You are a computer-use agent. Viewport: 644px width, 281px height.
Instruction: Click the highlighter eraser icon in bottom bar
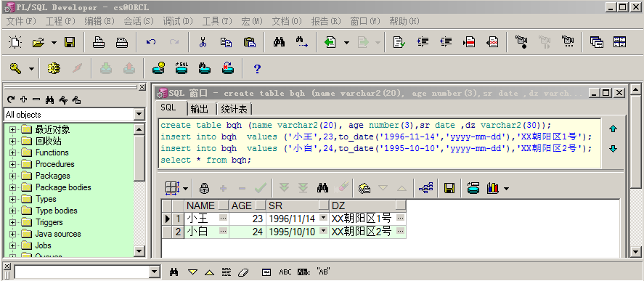[x=243, y=272]
